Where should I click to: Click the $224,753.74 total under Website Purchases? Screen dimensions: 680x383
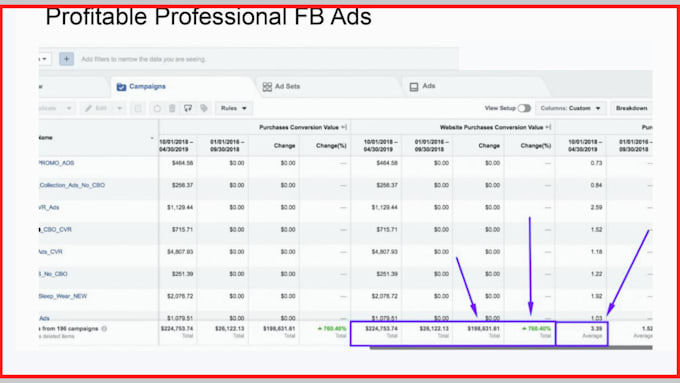381,329
